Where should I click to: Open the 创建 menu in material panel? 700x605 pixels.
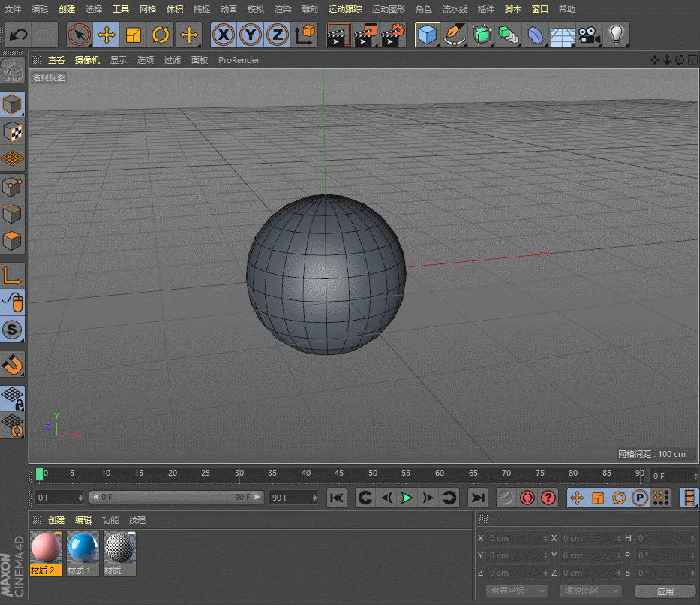56,520
